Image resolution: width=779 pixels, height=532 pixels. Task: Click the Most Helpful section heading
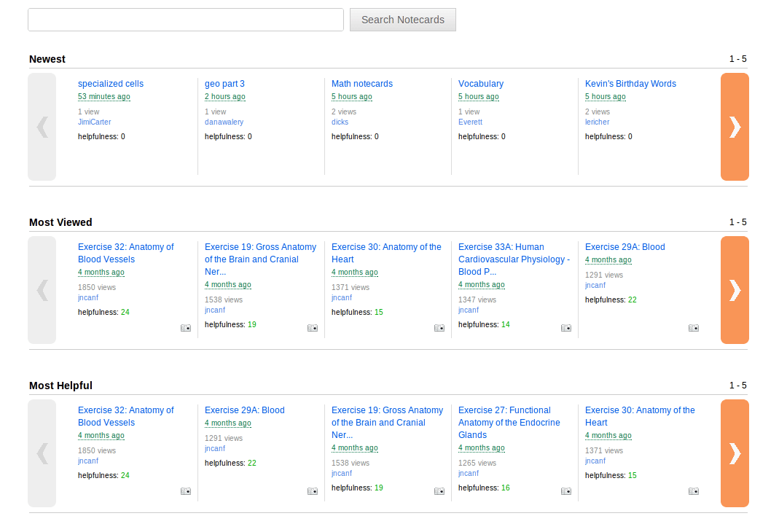click(60, 386)
